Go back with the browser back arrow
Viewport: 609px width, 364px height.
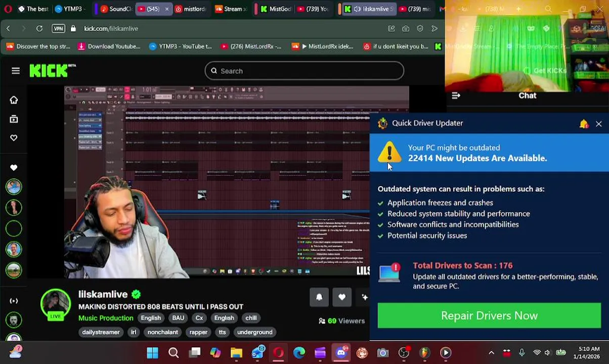pyautogui.click(x=8, y=29)
